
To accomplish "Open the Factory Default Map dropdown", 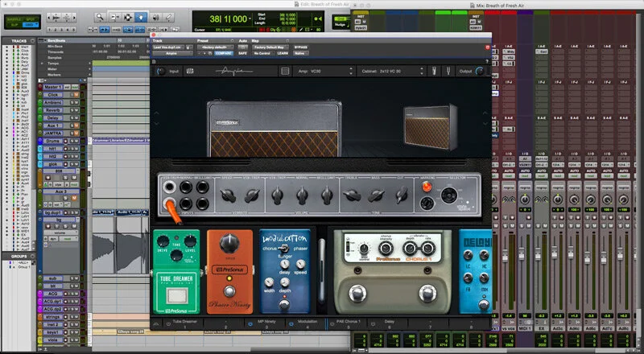I will tap(270, 47).
